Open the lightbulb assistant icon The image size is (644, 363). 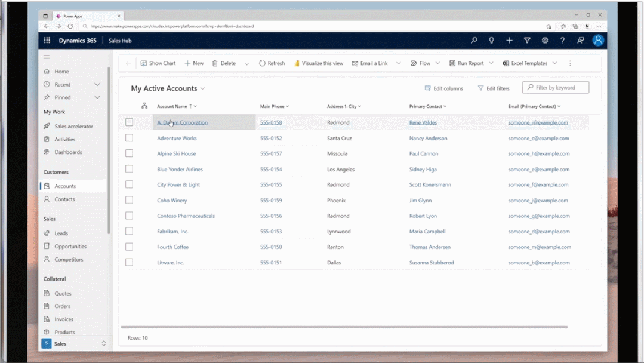point(491,40)
